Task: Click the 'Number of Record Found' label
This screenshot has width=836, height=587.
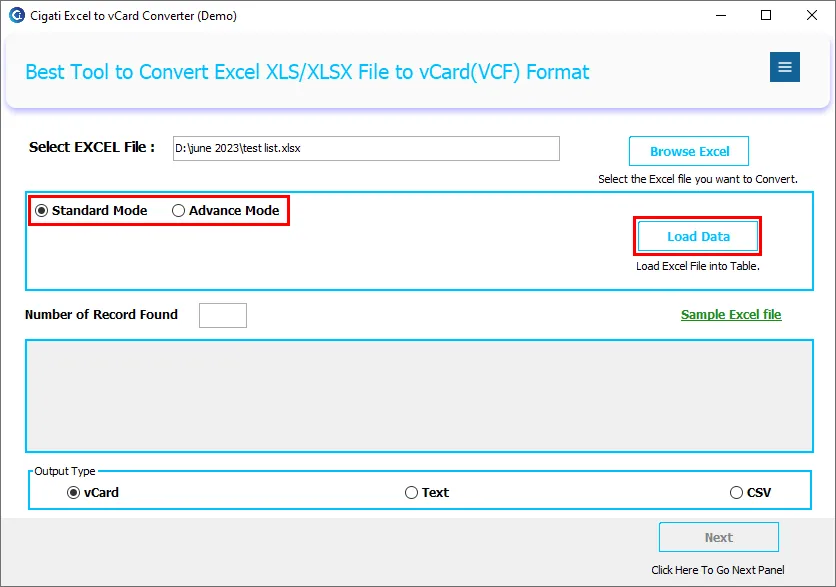Action: pyautogui.click(x=101, y=315)
